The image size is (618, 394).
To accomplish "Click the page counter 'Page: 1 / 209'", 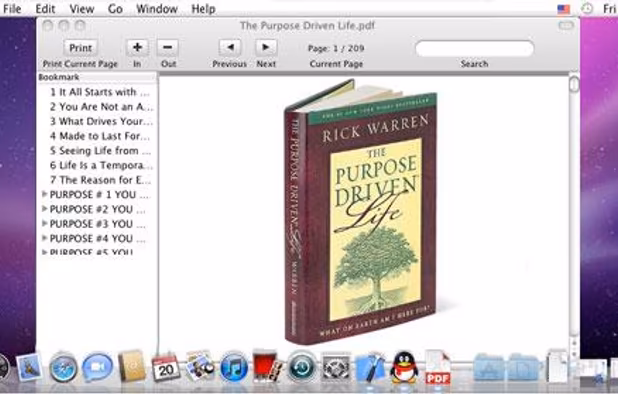I will tap(336, 48).
